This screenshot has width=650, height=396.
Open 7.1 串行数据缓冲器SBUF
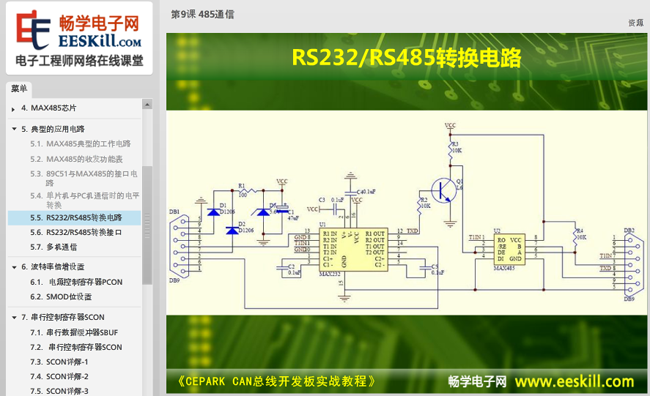(x=74, y=333)
